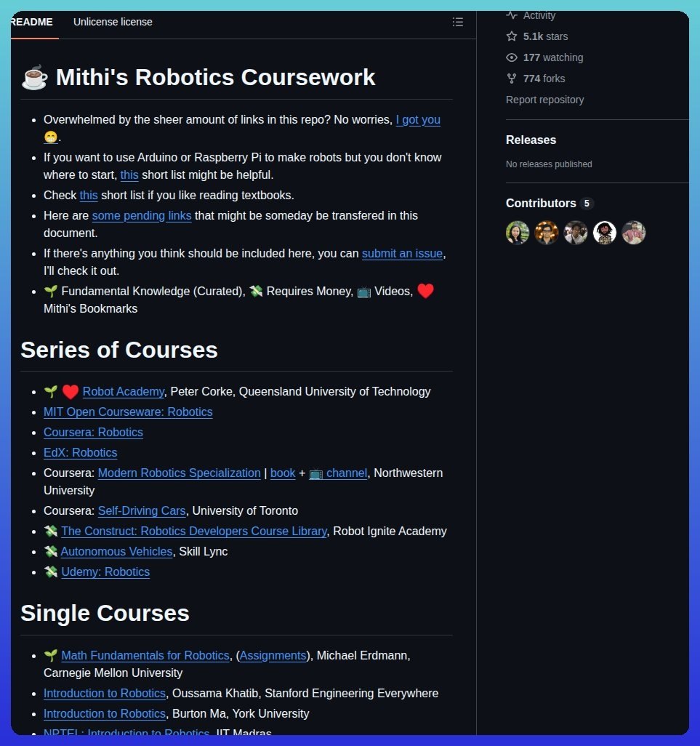Open the fourth contributor avatar
Image resolution: width=700 pixels, height=746 pixels.
click(605, 233)
